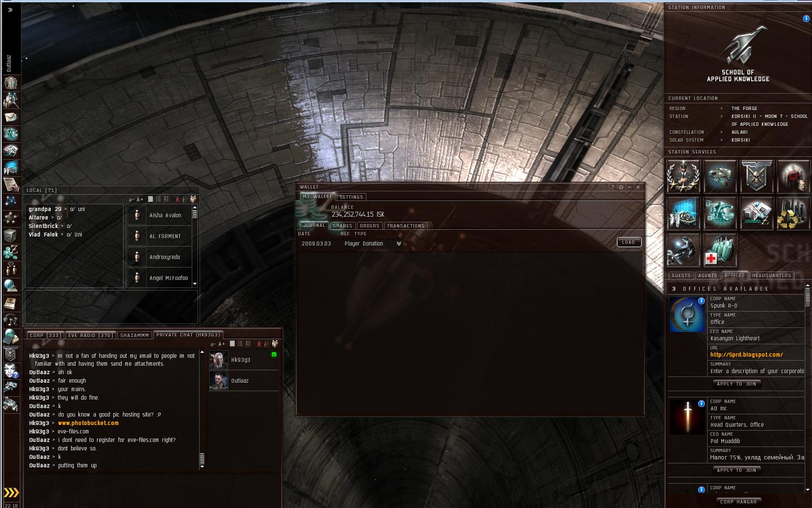Toggle red member icon in Local chat
The width and height of the screenshot is (812, 508).
pyautogui.click(x=177, y=199)
